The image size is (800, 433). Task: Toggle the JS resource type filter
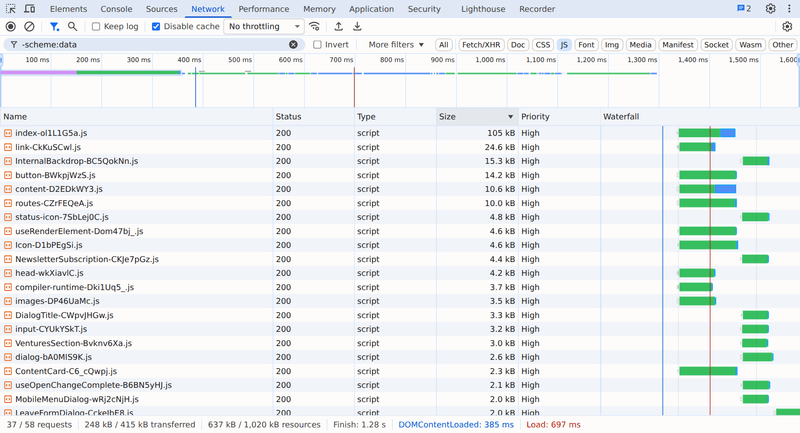[x=564, y=45]
